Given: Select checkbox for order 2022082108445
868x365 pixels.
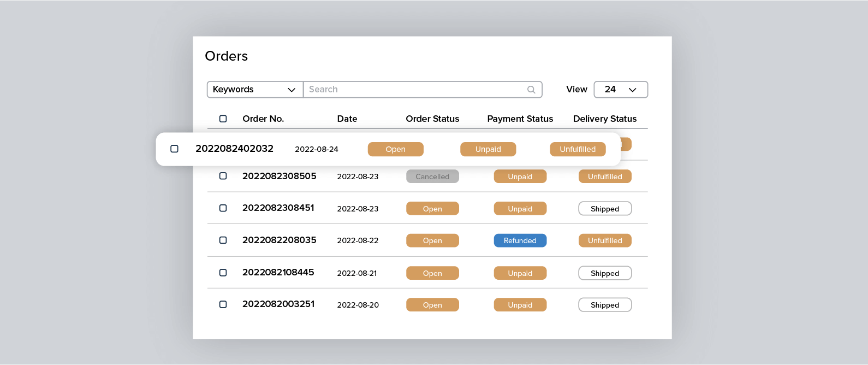Looking at the screenshot, I should [x=223, y=272].
